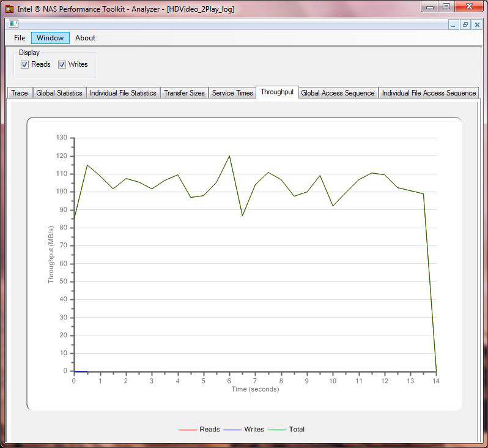This screenshot has width=488, height=448.
Task: Close the inner HDVideo_2Play_log document window
Action: point(477,24)
